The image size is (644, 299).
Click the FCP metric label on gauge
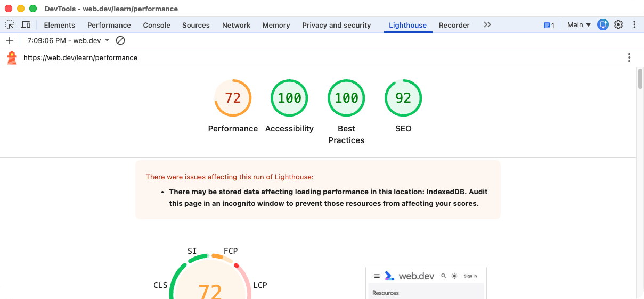coord(231,251)
